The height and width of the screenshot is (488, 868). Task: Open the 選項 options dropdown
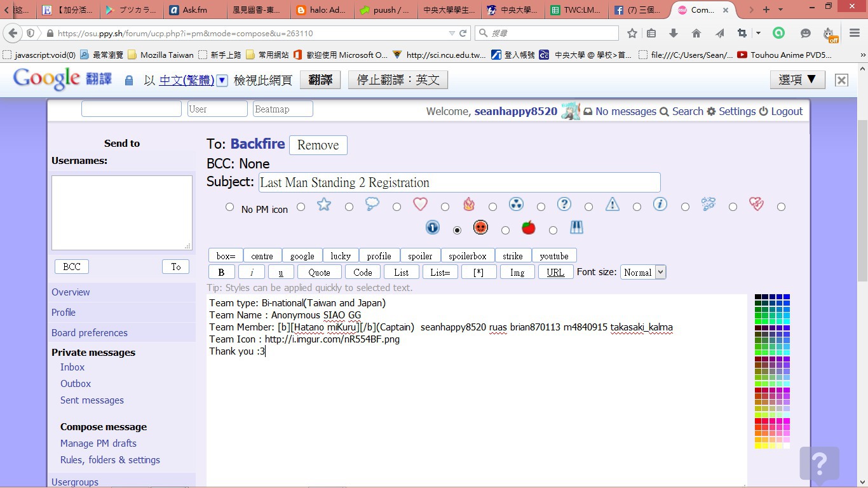797,79
